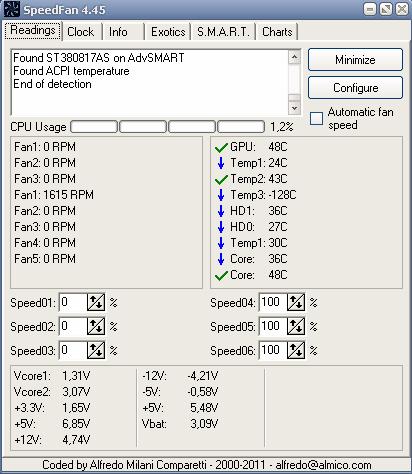Viewport: 412px width, 474px height.
Task: Click the first CPU Usage bar
Action: [94, 127]
